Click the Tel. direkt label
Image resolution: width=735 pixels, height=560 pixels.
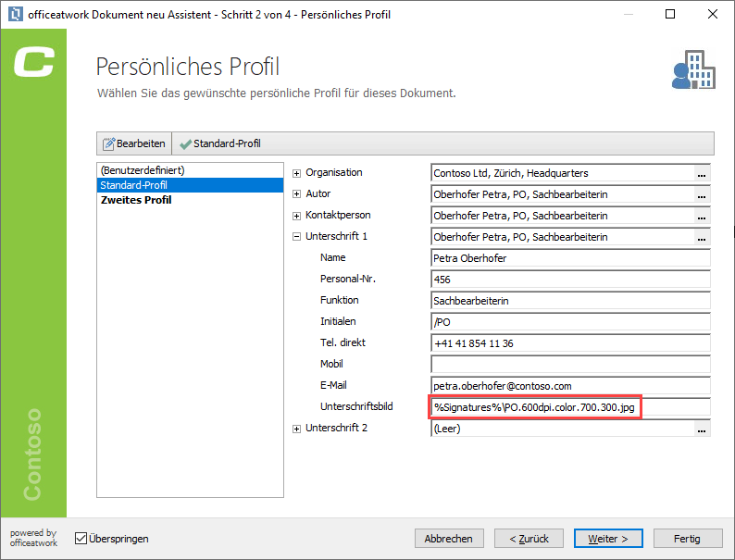click(x=343, y=342)
